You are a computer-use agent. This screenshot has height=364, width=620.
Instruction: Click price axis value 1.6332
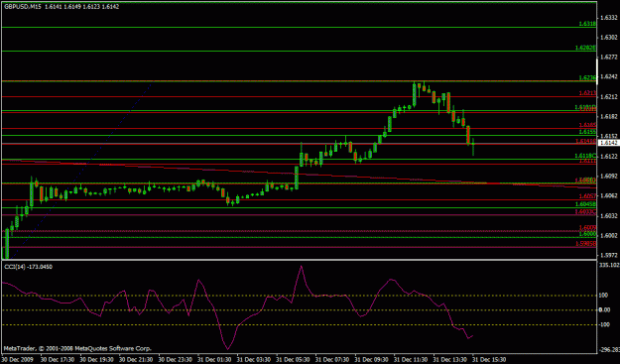pyautogui.click(x=609, y=18)
